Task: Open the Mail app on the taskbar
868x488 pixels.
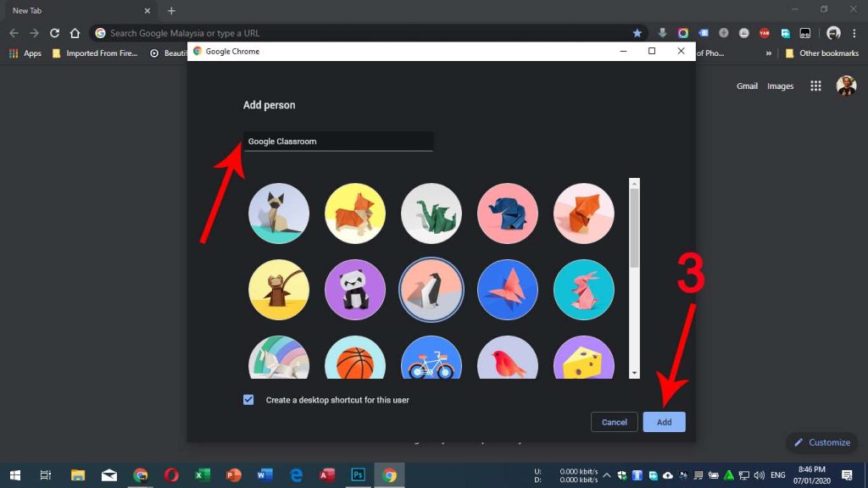Action: pos(109,474)
